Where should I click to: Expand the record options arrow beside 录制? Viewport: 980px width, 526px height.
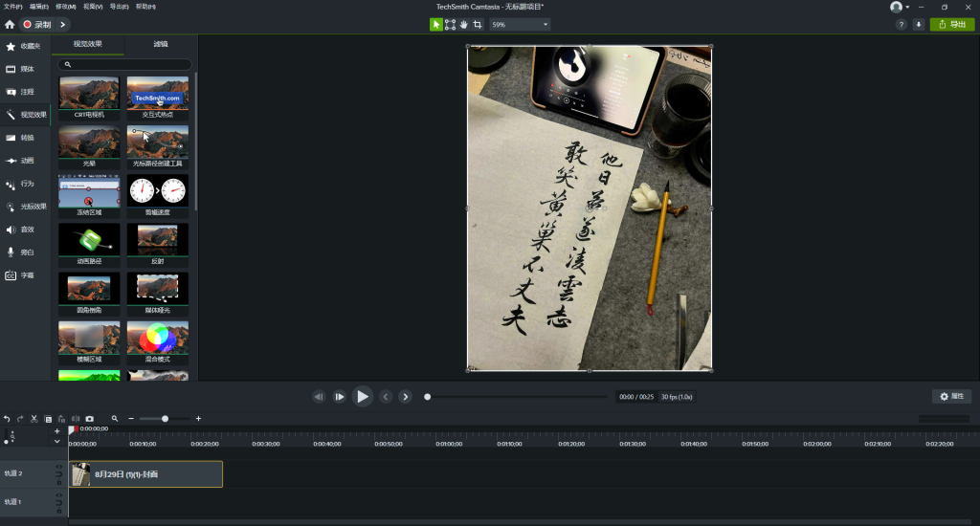63,24
